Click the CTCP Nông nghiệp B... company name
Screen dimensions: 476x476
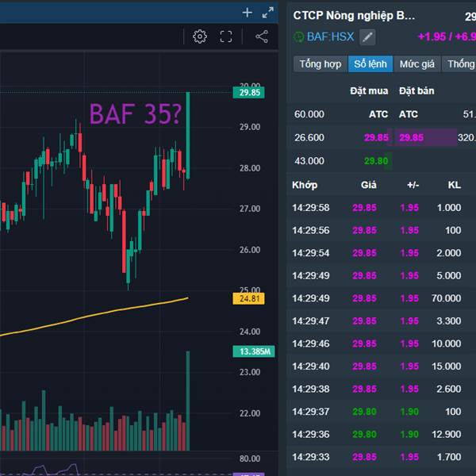354,16
